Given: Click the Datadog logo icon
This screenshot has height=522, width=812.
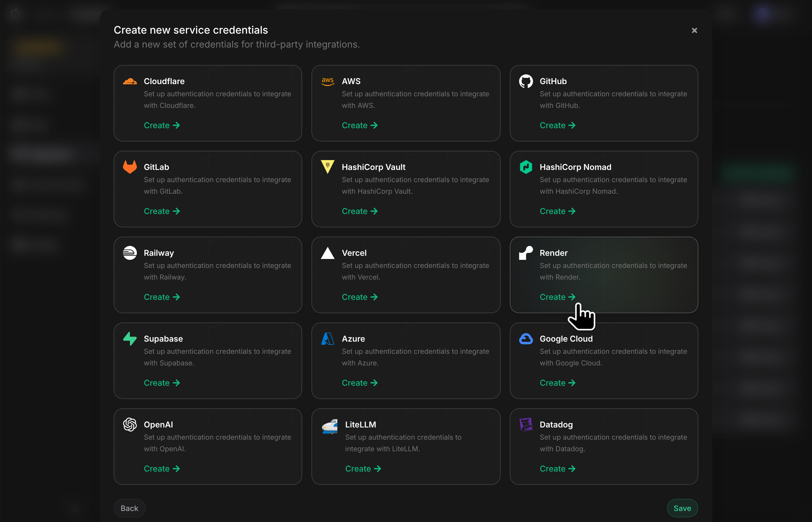Looking at the screenshot, I should click(x=526, y=424).
